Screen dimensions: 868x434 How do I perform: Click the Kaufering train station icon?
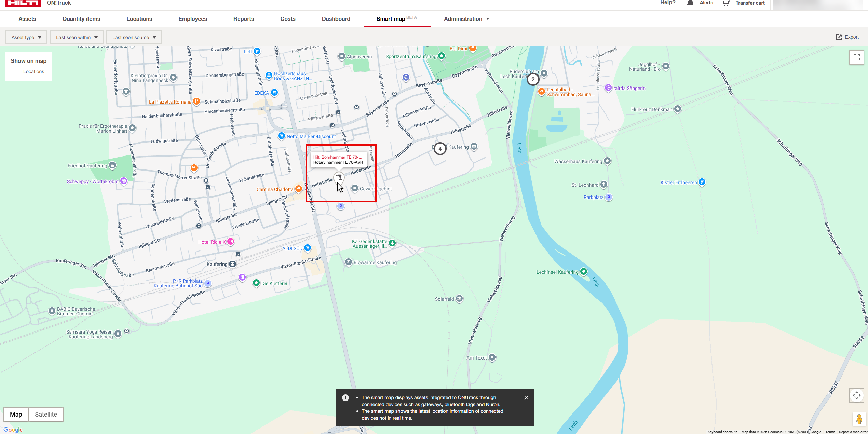232,264
